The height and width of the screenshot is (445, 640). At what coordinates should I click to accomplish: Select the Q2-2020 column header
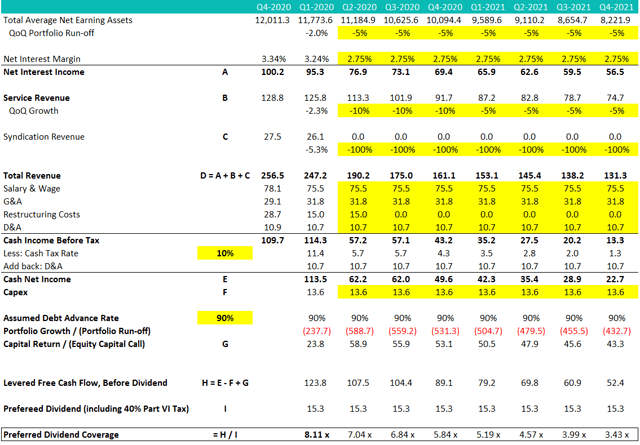click(x=359, y=7)
